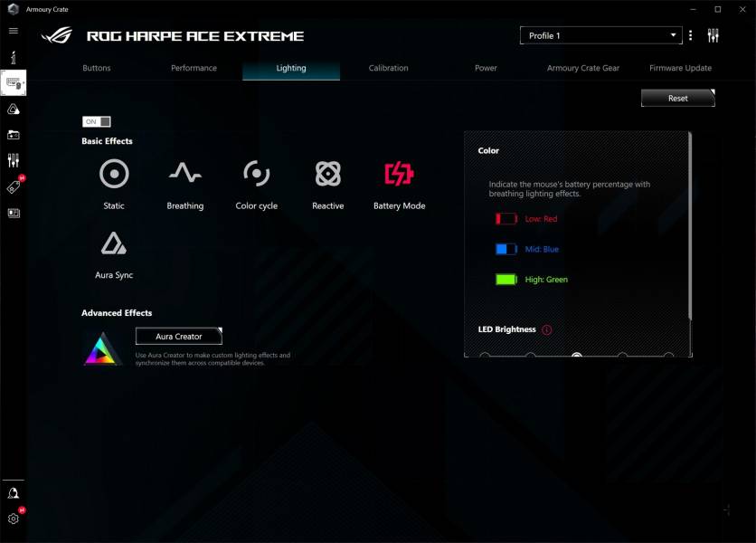Viewport: 756px width, 543px height.
Task: Minimize the Armoury Crate window
Action: coord(694,9)
